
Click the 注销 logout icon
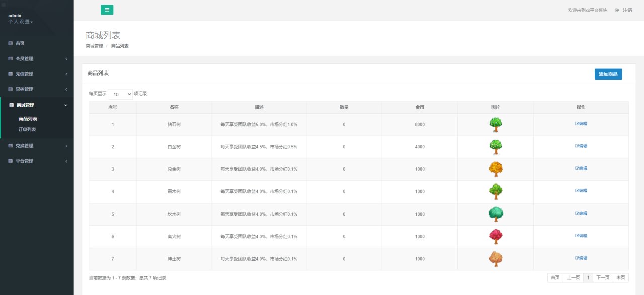tap(617, 10)
